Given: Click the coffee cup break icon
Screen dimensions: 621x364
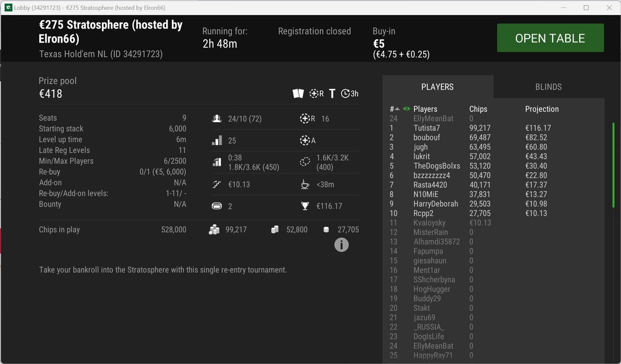Looking at the screenshot, I should [x=305, y=184].
